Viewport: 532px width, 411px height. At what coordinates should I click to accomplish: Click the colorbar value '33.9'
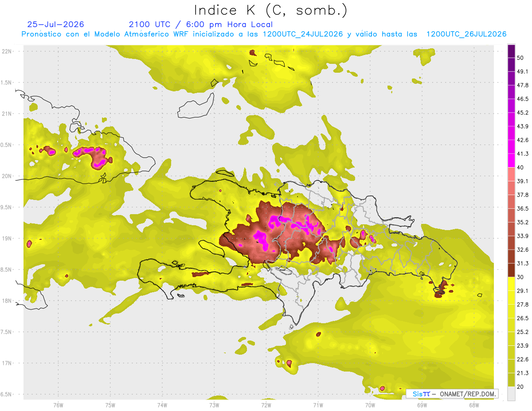tap(523, 236)
